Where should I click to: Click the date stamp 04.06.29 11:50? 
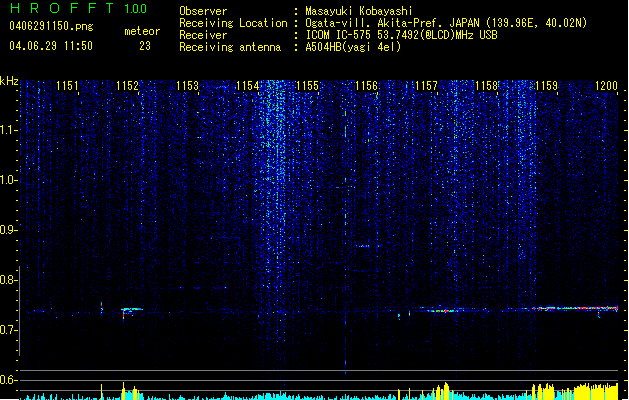(51, 46)
